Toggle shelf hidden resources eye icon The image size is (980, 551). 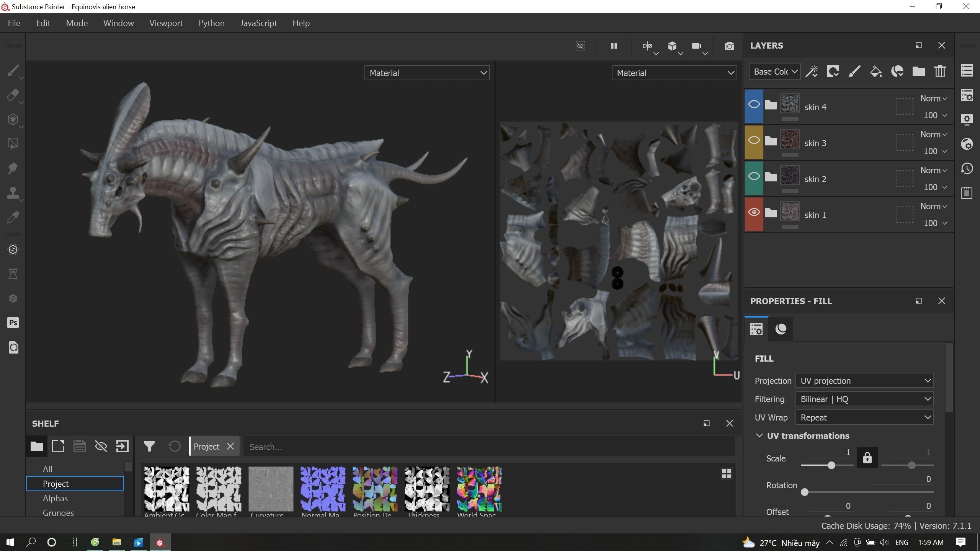101,446
